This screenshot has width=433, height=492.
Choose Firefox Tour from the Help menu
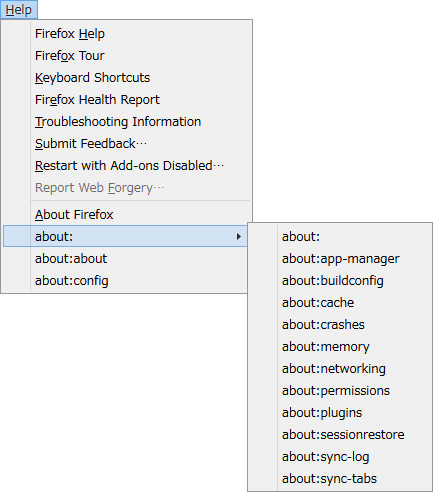click(127, 56)
